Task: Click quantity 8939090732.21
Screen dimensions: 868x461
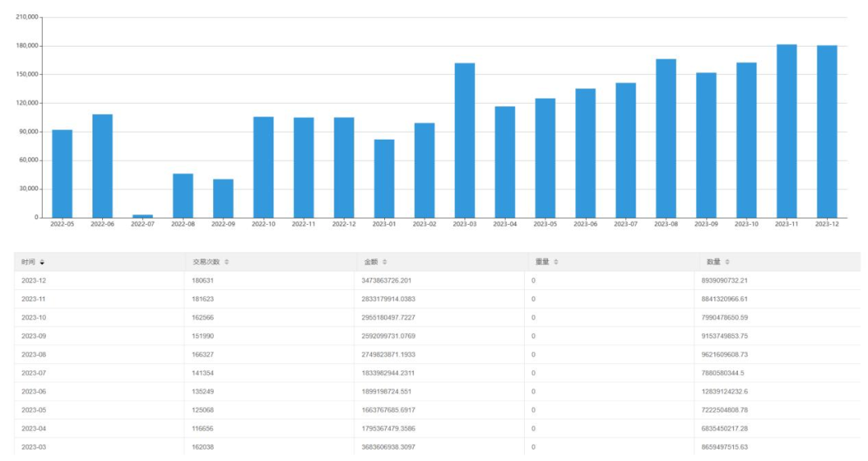Action: [x=725, y=280]
